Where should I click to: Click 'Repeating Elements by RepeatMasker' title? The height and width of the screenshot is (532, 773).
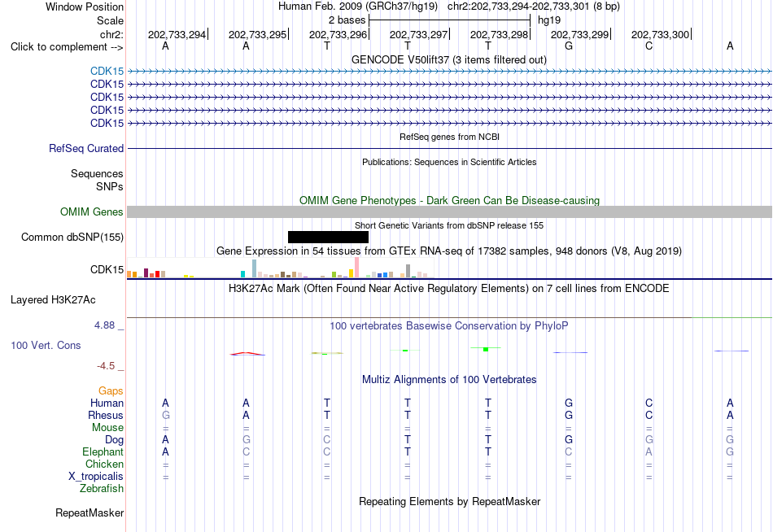[449, 502]
